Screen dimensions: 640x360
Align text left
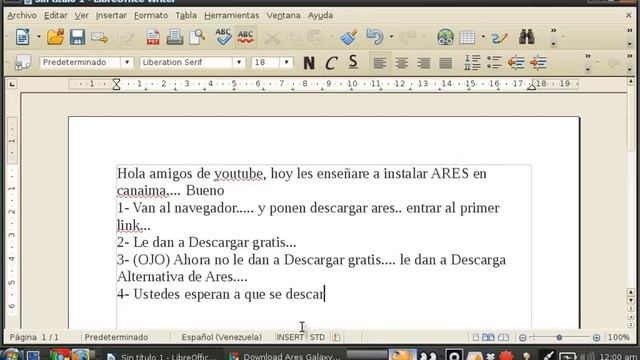point(380,63)
